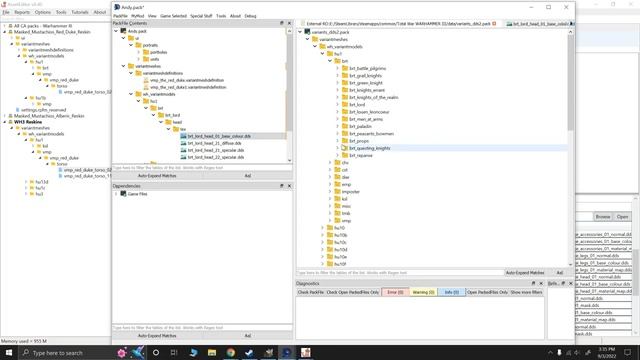Click the brt_green_knight folder icon
This screenshot has width=640, height=360.
coord(345,83)
